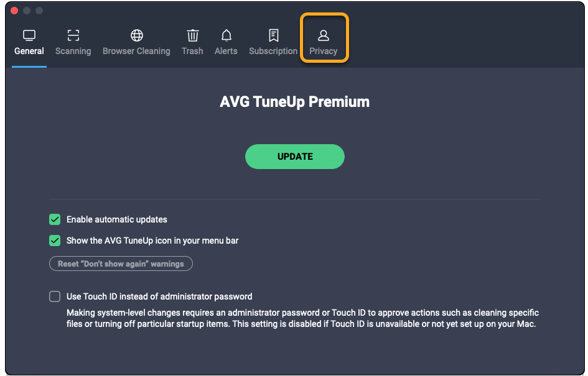Uncheck Show the AVG TuneUp icon checkbox
This screenshot has height=376, width=588.
click(x=55, y=241)
